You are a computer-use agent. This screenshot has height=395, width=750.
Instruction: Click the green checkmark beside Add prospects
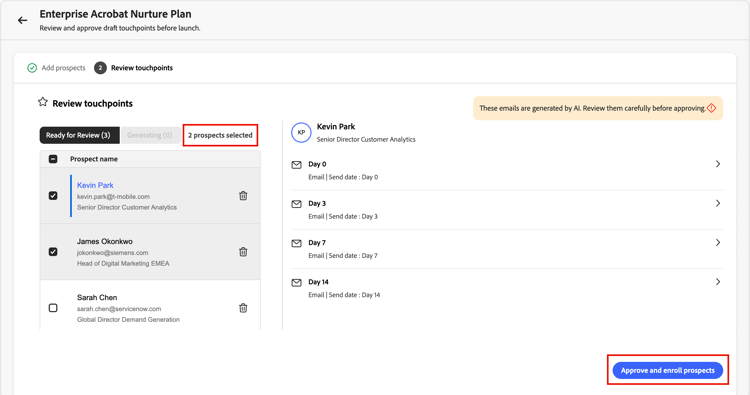[x=32, y=68]
